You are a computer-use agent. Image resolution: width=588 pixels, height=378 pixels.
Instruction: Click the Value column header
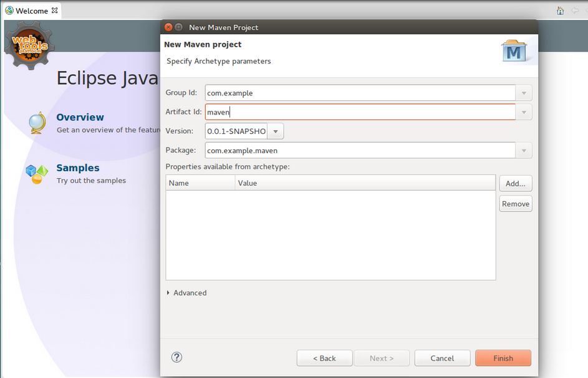pyautogui.click(x=365, y=183)
